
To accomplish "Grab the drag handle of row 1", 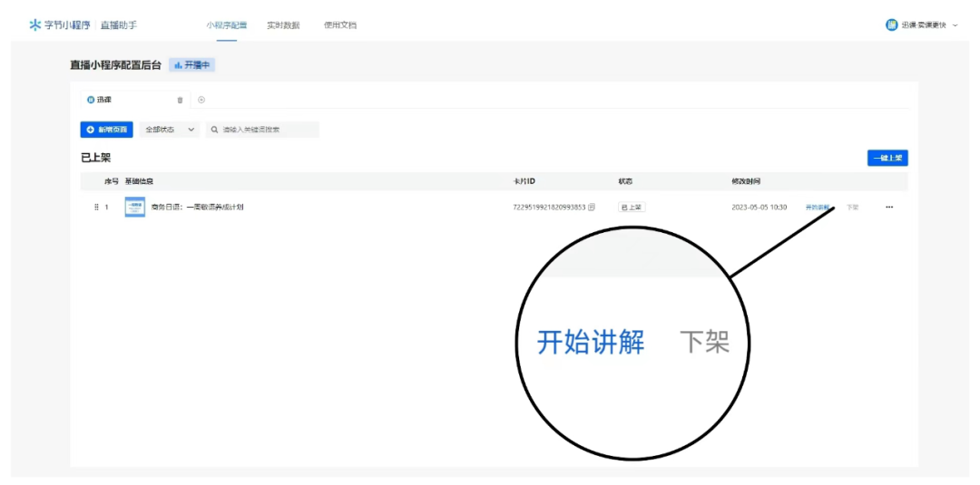I will tap(96, 208).
